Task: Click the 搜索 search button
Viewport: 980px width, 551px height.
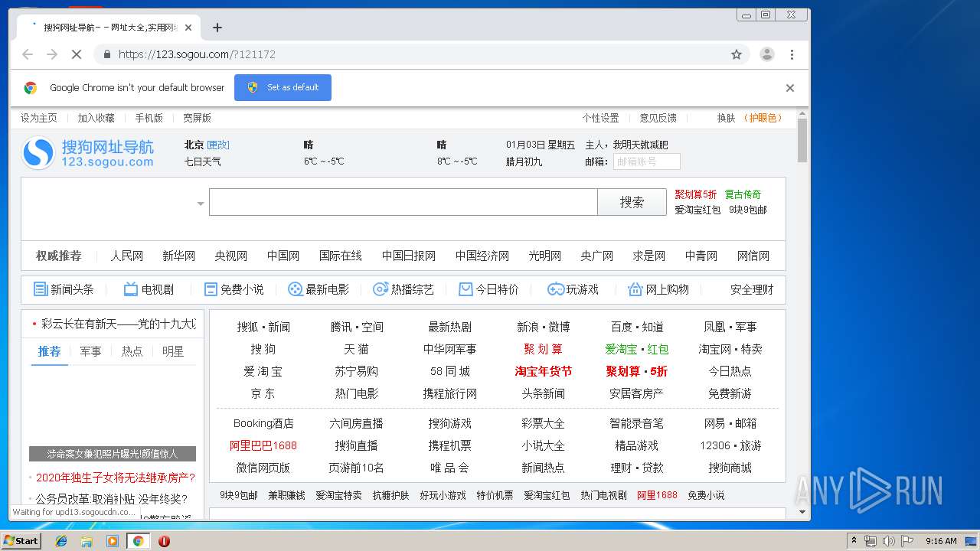Action: click(632, 202)
